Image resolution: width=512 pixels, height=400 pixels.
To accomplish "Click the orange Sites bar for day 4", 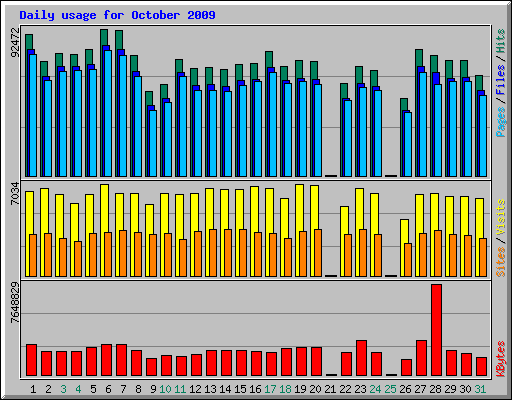I will [78, 259].
